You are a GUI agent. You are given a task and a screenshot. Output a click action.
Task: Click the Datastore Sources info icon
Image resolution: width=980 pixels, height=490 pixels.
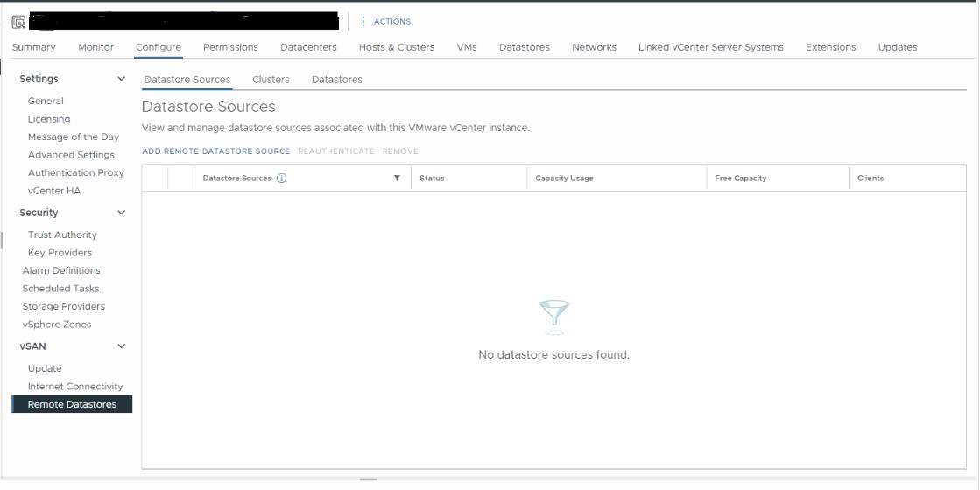pyautogui.click(x=281, y=178)
